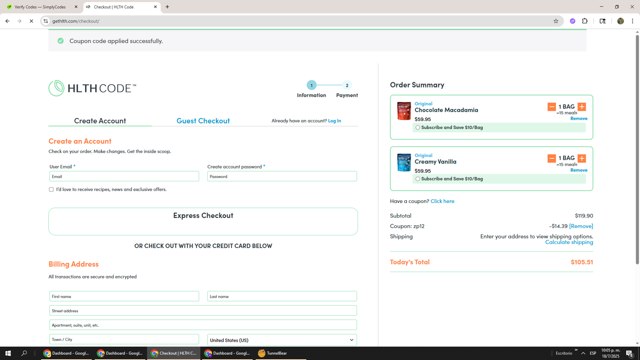Click Creamy Vanilla product thumbnail
Screen dimensions: 640x360
point(404,162)
